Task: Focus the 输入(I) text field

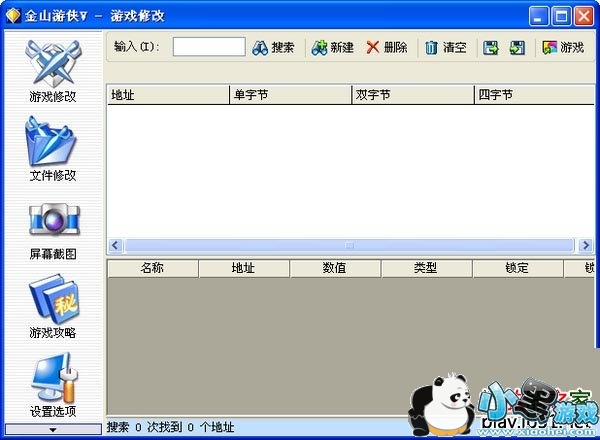Action: pyautogui.click(x=209, y=47)
